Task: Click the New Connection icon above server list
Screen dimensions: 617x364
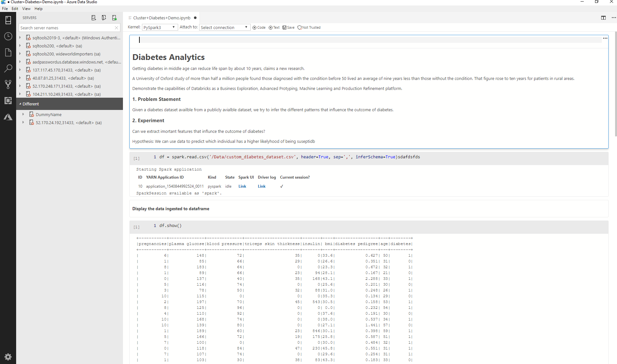Action: [94, 18]
